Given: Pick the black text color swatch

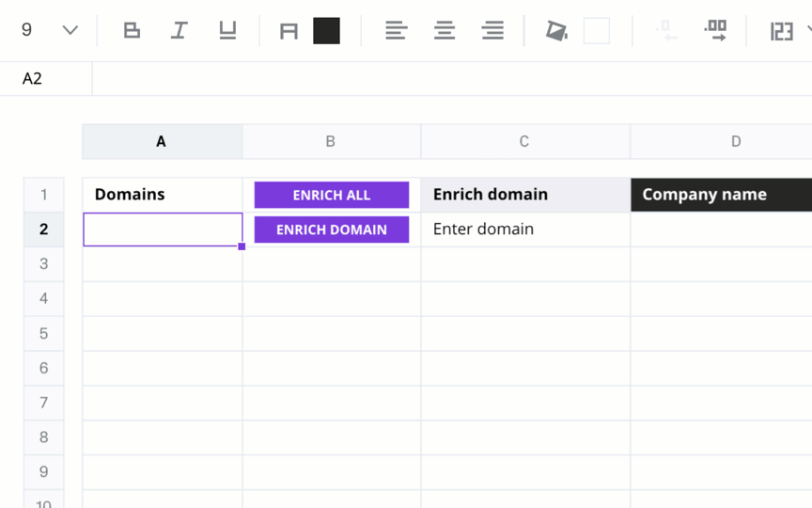Looking at the screenshot, I should [x=326, y=31].
